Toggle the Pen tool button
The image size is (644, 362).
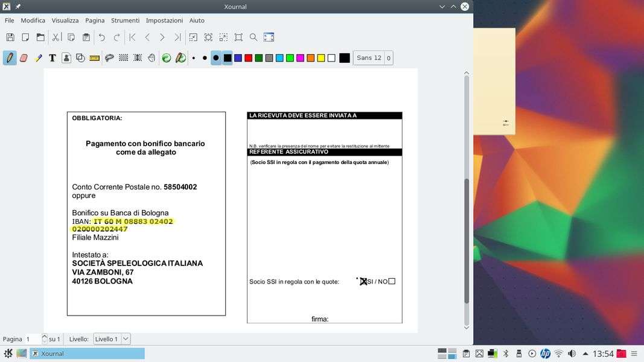(10, 58)
